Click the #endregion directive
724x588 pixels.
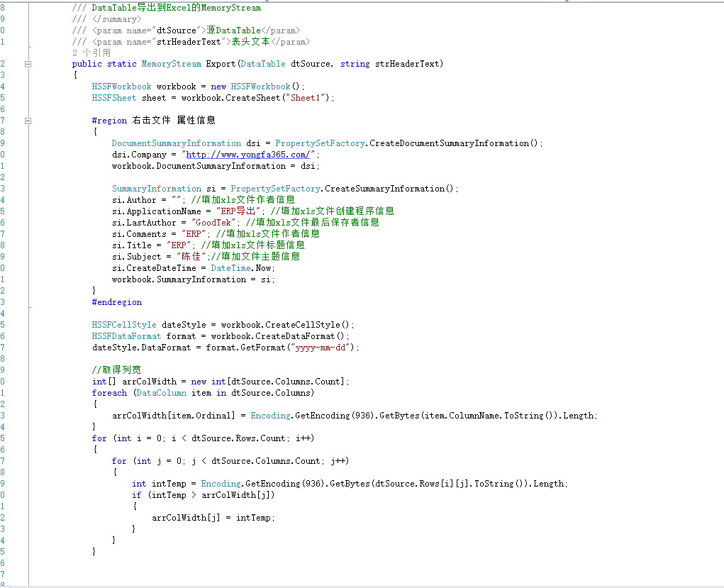click(117, 302)
